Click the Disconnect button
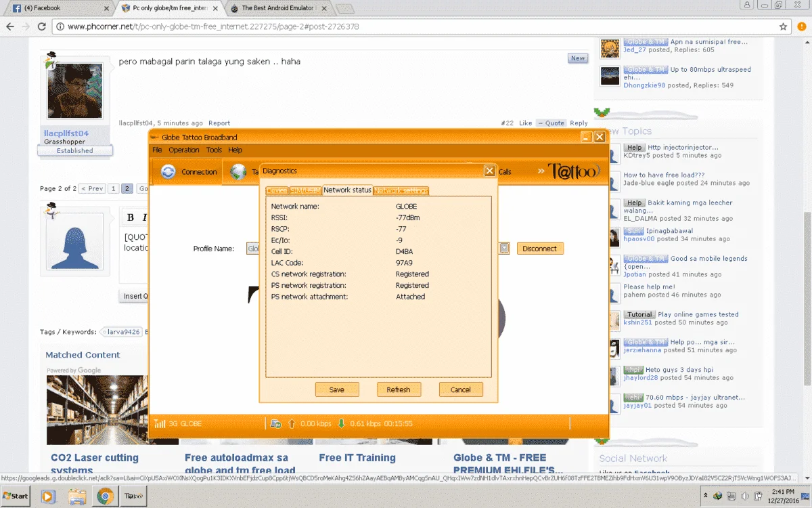Viewport: 812px width, 508px height. point(540,249)
